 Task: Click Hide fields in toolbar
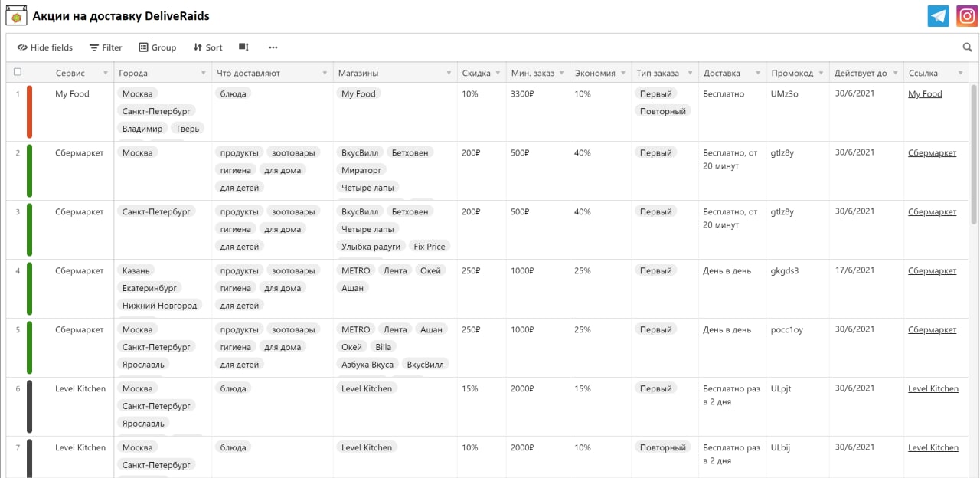tap(45, 47)
